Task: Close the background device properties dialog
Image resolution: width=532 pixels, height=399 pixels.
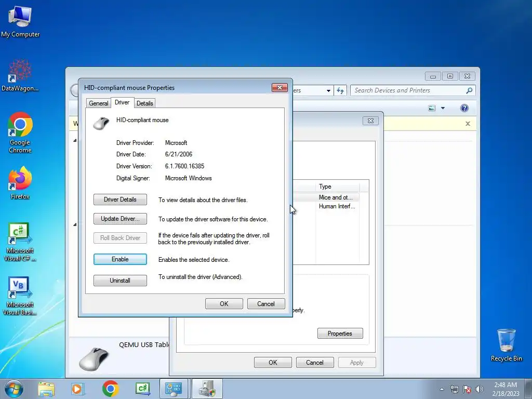Action: click(x=370, y=121)
